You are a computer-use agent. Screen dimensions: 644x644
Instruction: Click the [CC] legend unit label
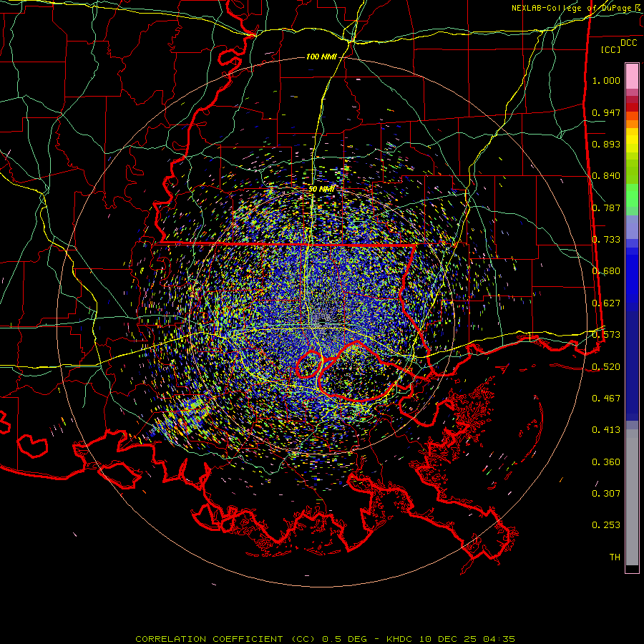point(611,49)
